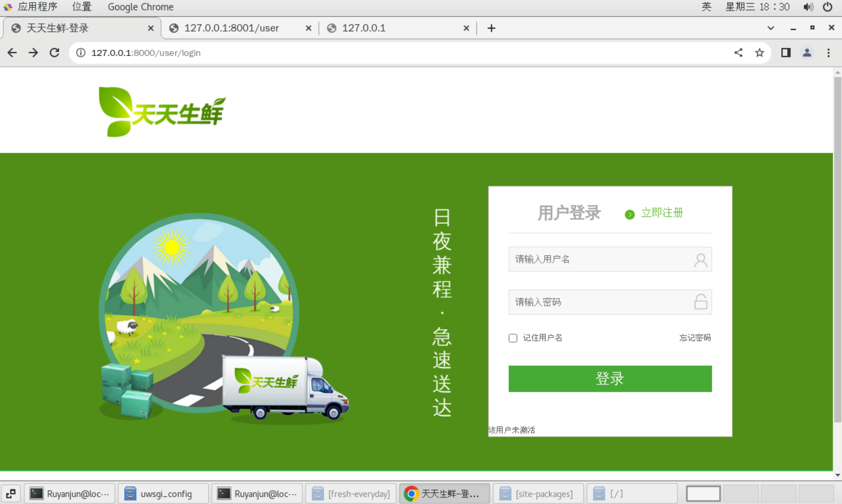Image resolution: width=842 pixels, height=504 pixels.
Task: Click the share icon in the toolbar
Action: pyautogui.click(x=739, y=52)
